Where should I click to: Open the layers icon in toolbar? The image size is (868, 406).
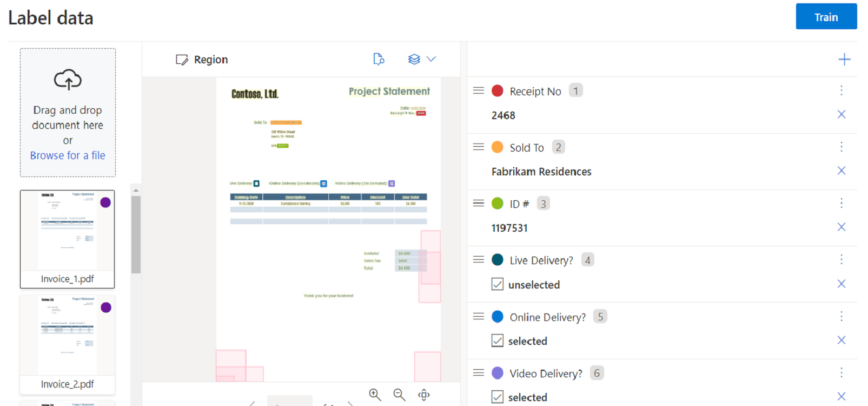(414, 59)
